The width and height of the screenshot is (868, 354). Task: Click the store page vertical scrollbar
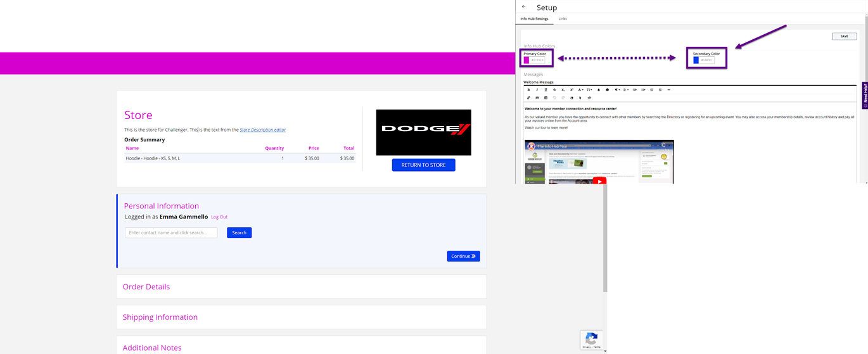pos(605,238)
